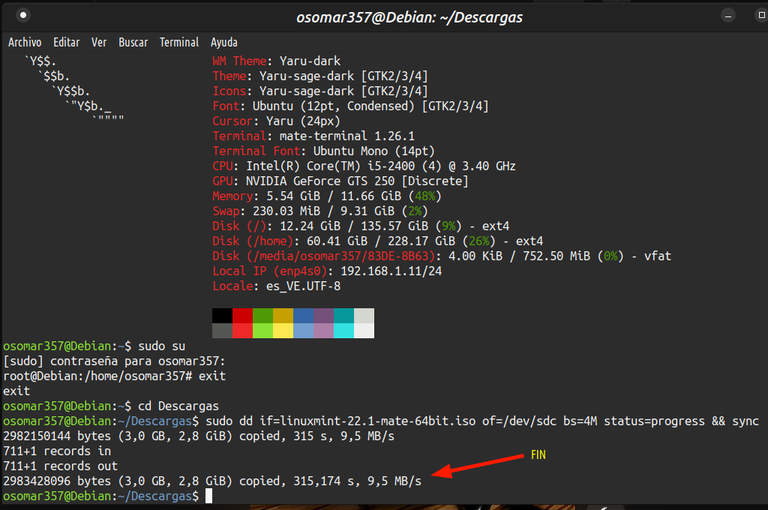The width and height of the screenshot is (768, 510).
Task: Maximize the terminal window
Action: tap(761, 16)
